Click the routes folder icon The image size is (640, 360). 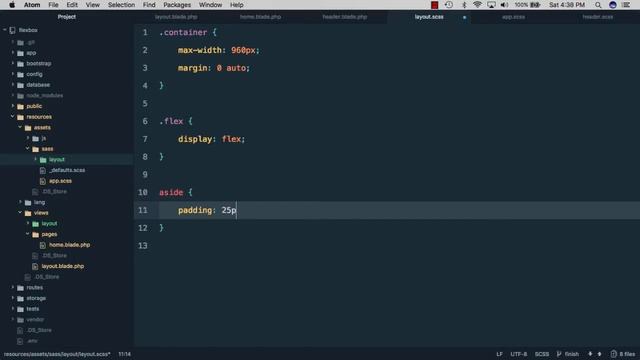click(20, 288)
